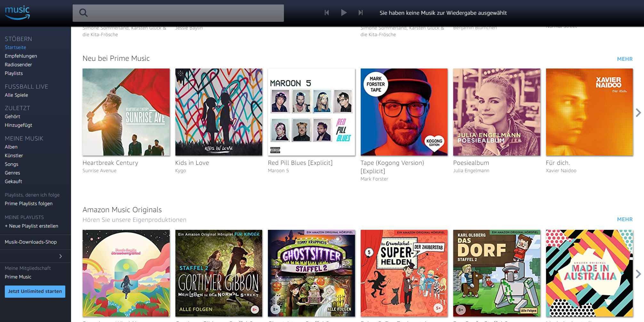Viewport: 644px width, 322px height.
Task: Open Mark Forster Tape album cover
Action: pyautogui.click(x=404, y=112)
